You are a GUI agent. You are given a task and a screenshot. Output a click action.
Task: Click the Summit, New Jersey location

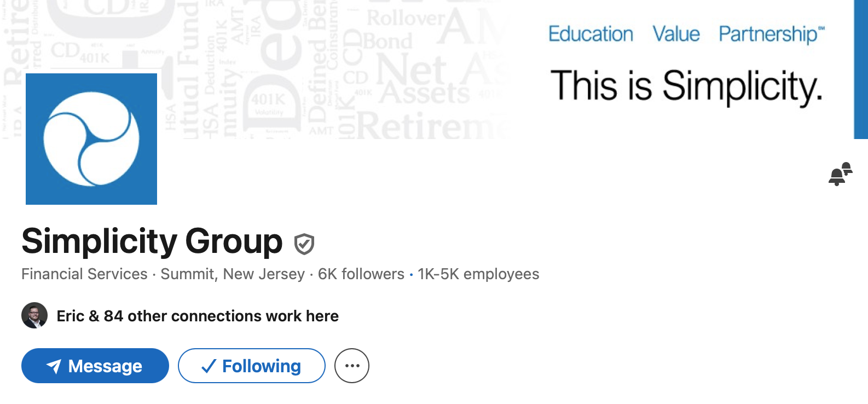tap(233, 274)
